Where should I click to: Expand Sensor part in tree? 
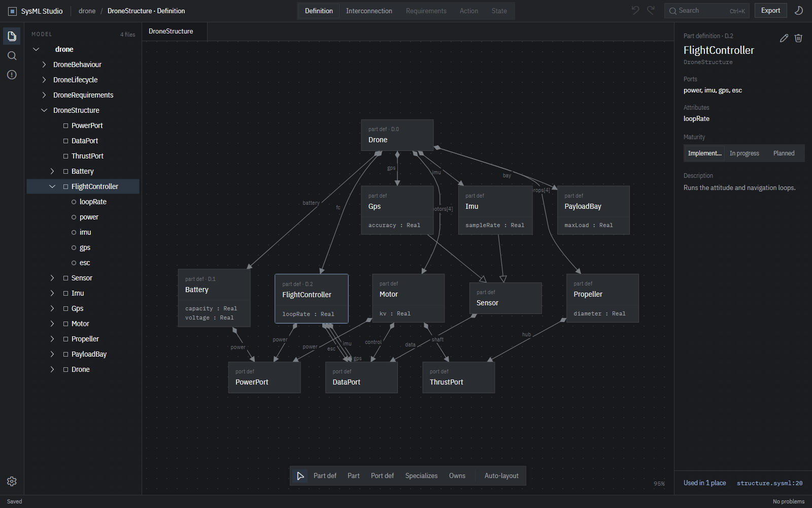[52, 278]
